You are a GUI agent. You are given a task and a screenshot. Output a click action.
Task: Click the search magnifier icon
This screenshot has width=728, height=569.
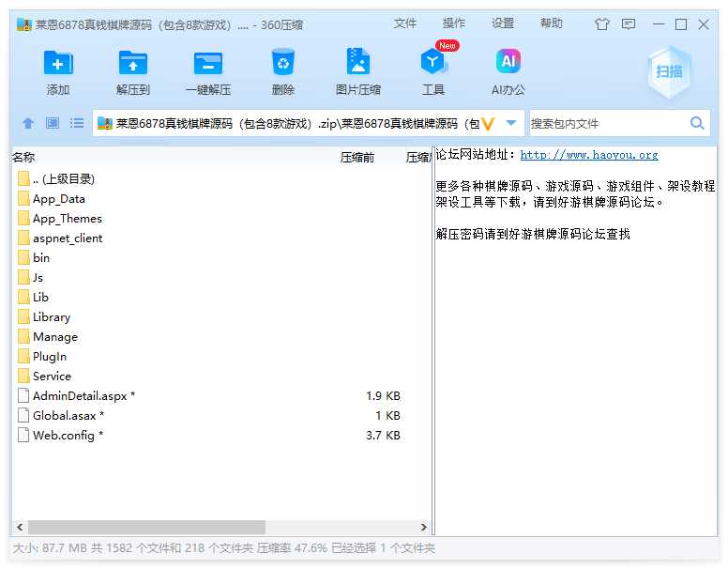697,123
